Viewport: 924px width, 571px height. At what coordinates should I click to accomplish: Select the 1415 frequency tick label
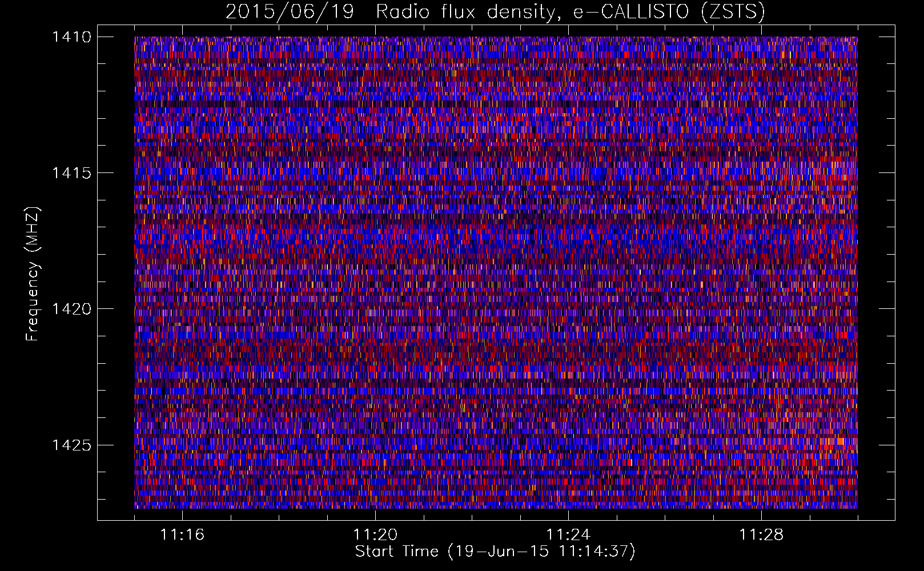pos(71,173)
